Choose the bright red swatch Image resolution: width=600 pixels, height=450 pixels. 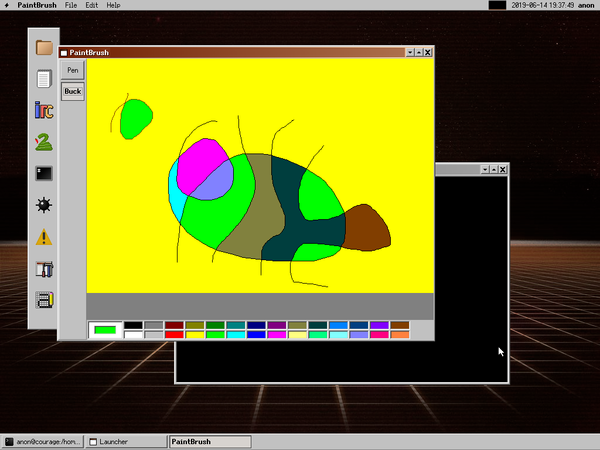(174, 335)
